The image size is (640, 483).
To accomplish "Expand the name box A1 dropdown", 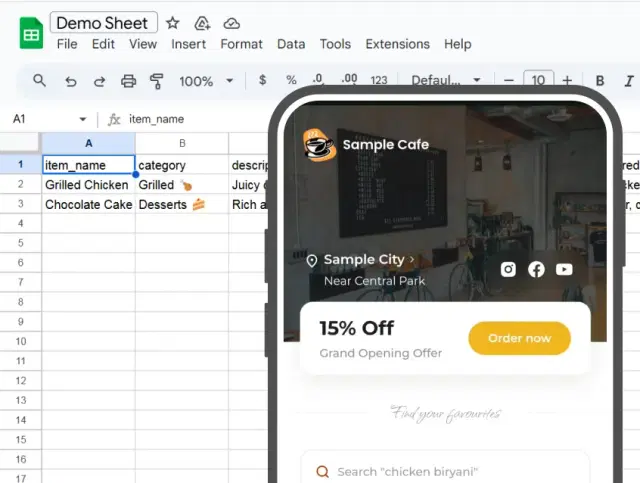I will point(82,119).
